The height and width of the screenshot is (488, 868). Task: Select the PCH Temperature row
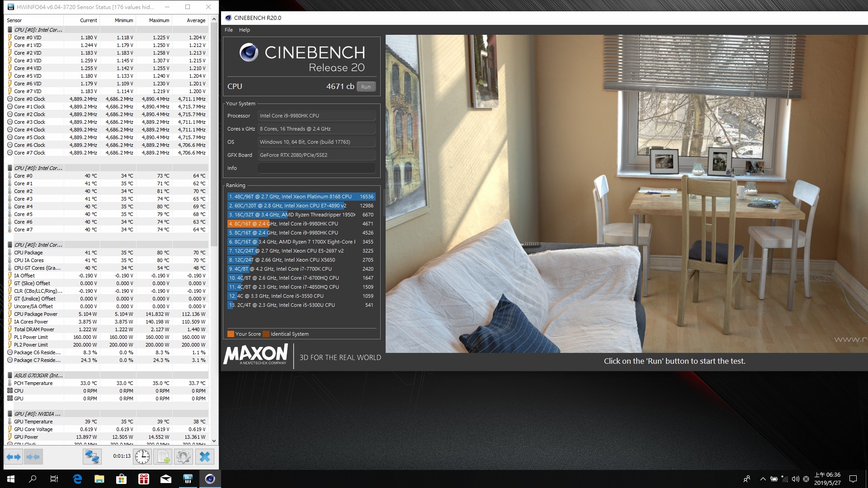coord(107,383)
